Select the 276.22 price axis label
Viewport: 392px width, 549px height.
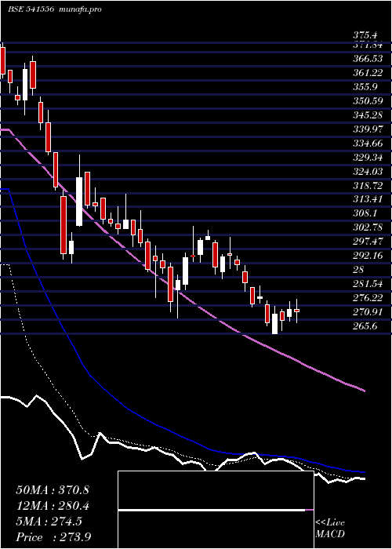(368, 297)
